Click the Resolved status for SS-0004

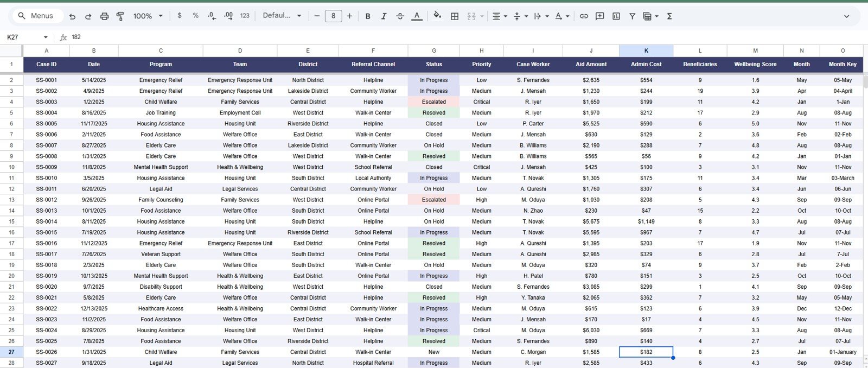click(434, 113)
